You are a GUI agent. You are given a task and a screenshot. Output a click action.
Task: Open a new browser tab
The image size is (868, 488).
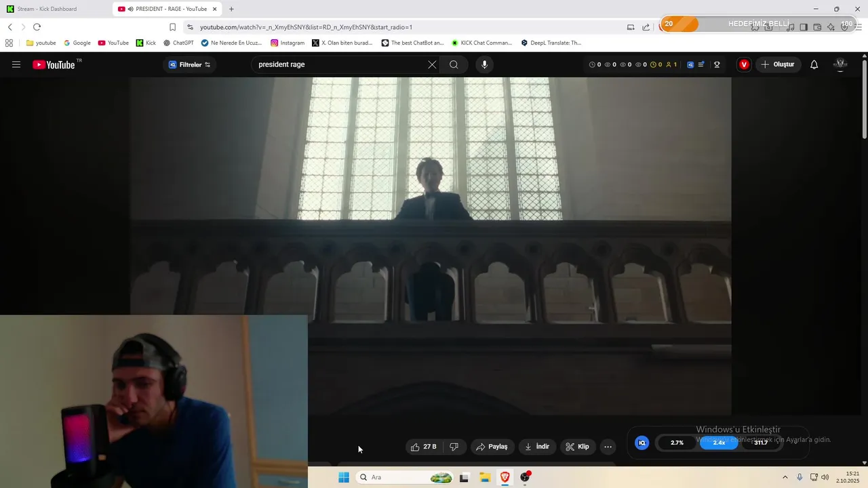point(231,9)
